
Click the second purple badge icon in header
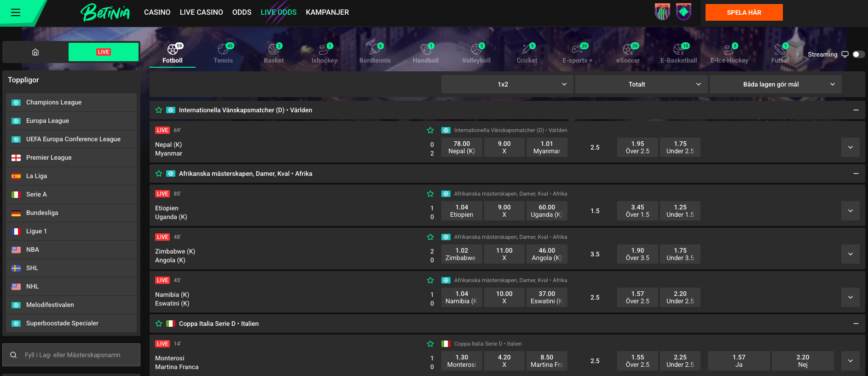pyautogui.click(x=683, y=12)
